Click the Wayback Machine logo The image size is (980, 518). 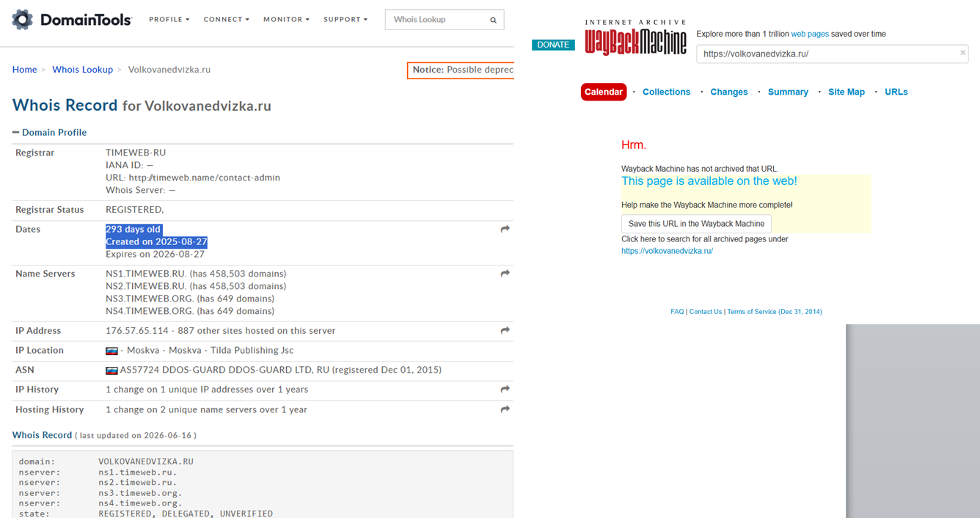click(x=635, y=38)
